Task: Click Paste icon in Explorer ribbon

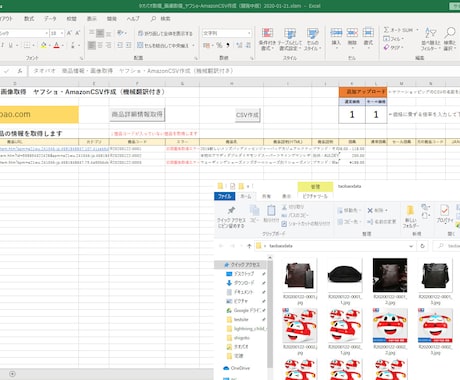Action: coord(271,214)
